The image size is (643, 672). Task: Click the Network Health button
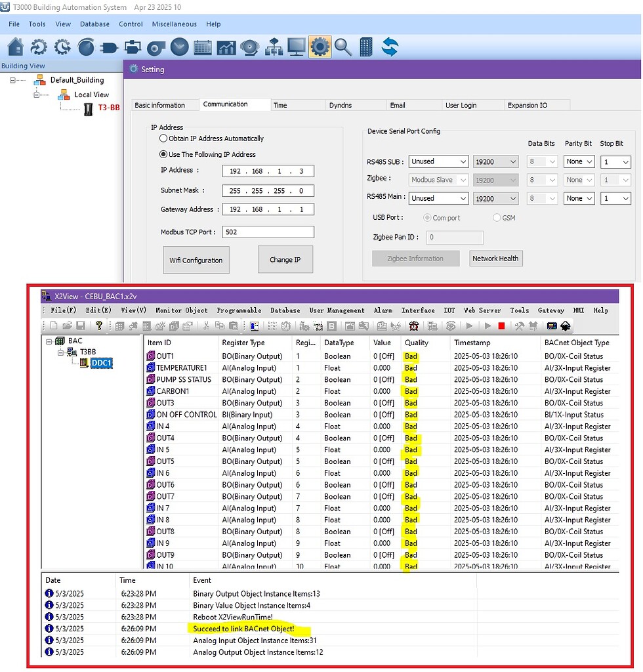495,259
